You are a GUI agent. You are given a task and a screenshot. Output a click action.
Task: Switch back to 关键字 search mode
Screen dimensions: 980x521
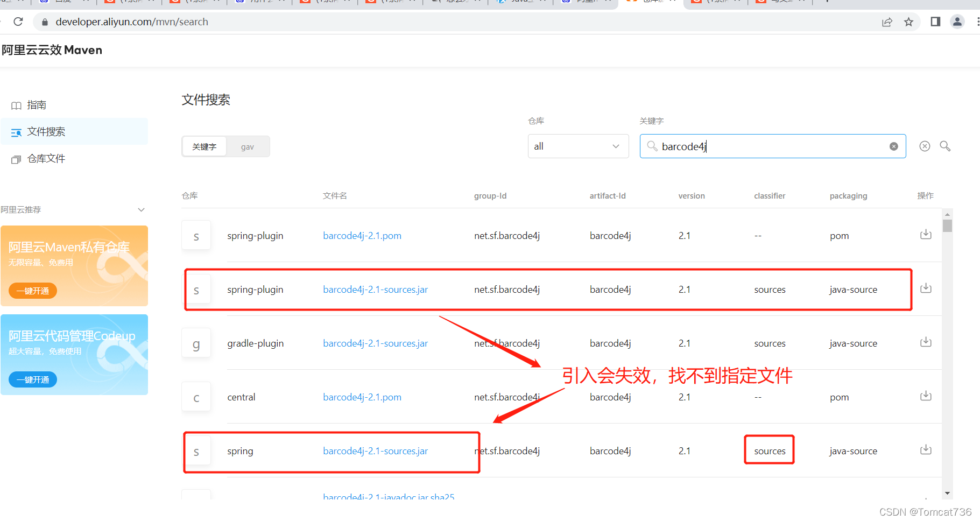(205, 146)
